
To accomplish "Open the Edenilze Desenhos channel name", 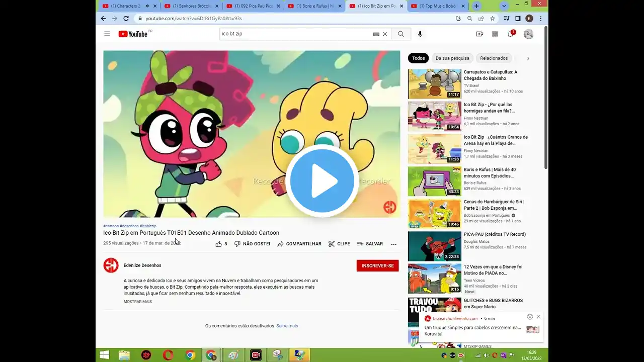I will [142, 265].
